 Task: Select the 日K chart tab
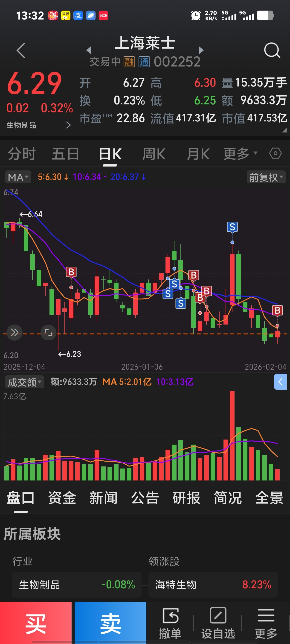tap(110, 153)
